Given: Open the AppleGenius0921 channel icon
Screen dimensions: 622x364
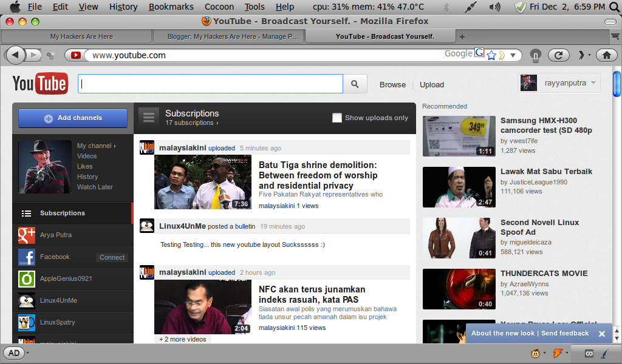Looking at the screenshot, I should (27, 278).
